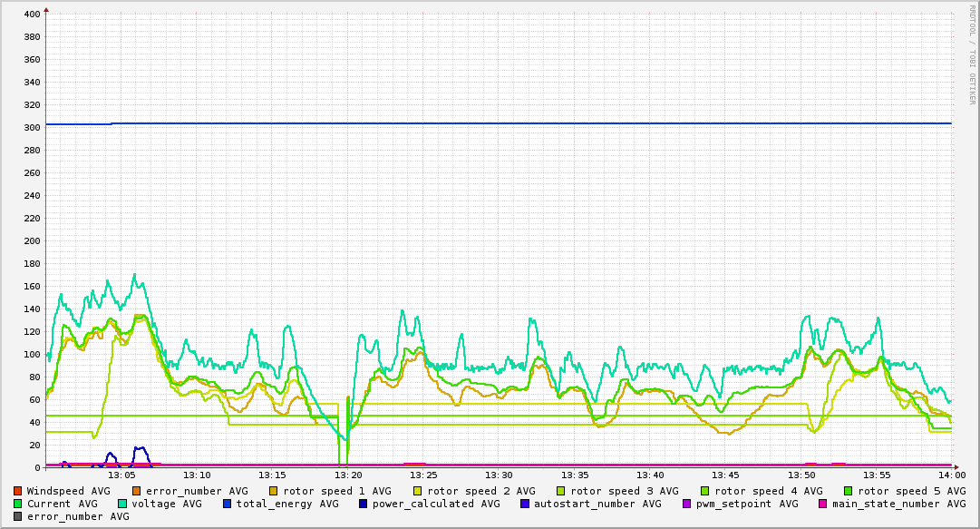The image size is (980, 529).
Task: Select the rotor speed 1 AVG color swatch
Action: (274, 492)
